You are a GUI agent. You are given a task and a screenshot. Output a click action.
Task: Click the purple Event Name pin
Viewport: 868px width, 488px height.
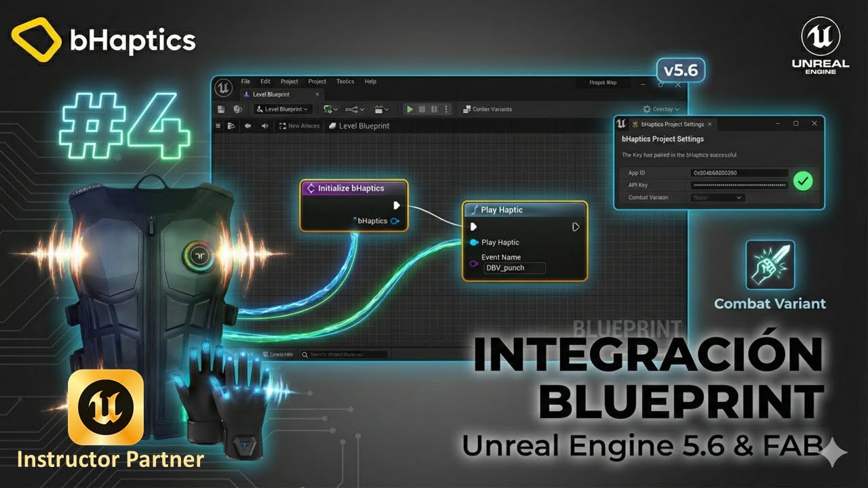click(474, 263)
